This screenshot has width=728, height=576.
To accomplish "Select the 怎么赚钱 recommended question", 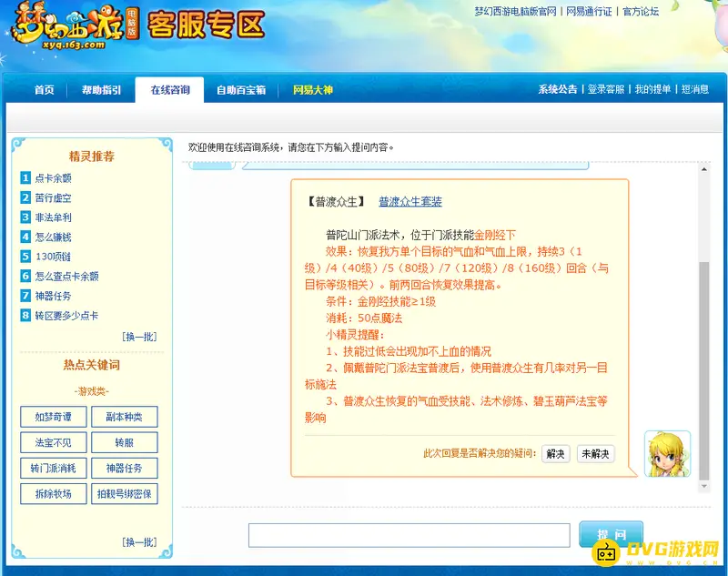I will click(54, 237).
